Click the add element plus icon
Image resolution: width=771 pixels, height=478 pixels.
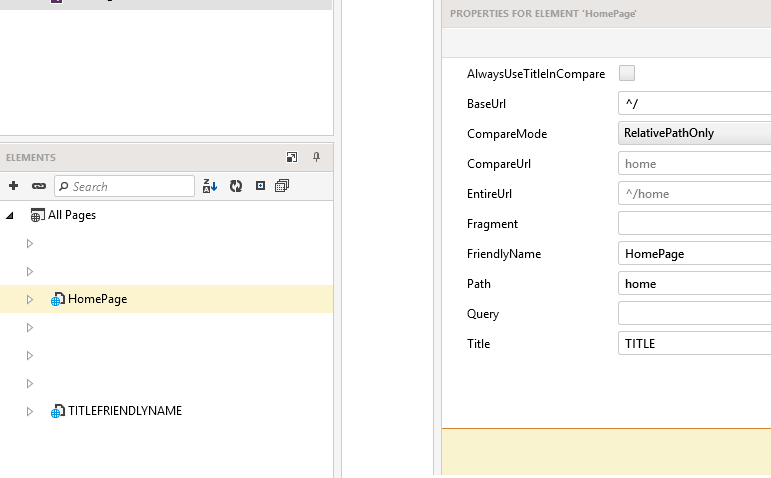13,186
